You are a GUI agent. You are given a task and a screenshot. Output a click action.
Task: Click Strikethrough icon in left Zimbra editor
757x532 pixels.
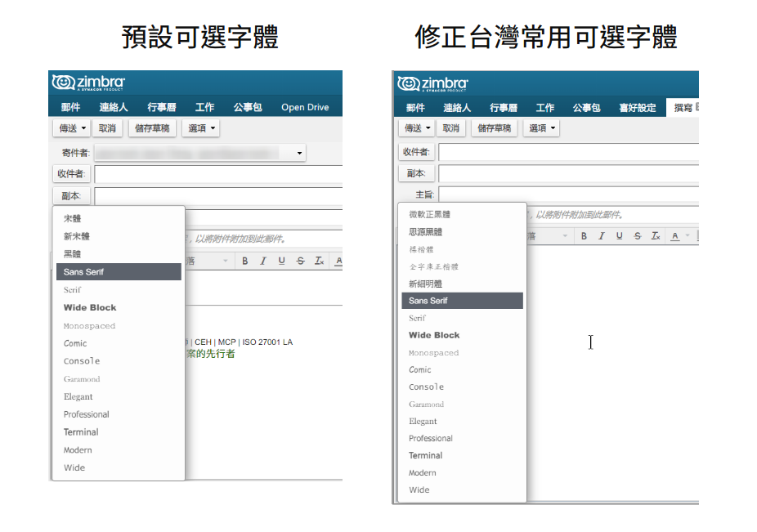(x=300, y=261)
